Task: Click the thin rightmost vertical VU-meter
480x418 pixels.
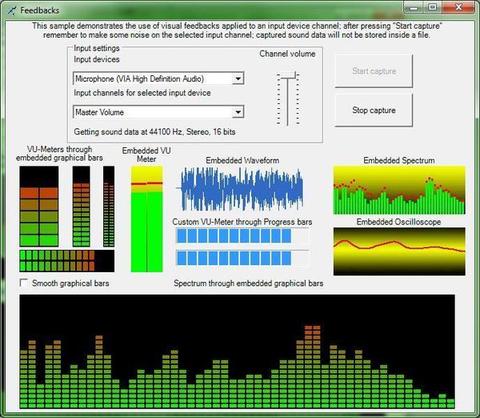Action: tap(109, 206)
